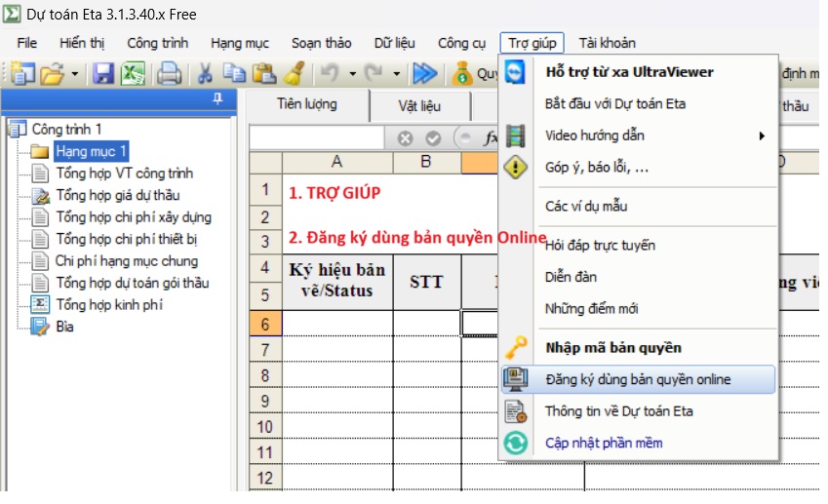Screen dimensions: 828x504
Task: Click the formula bar cancel X icon
Action: 405,138
